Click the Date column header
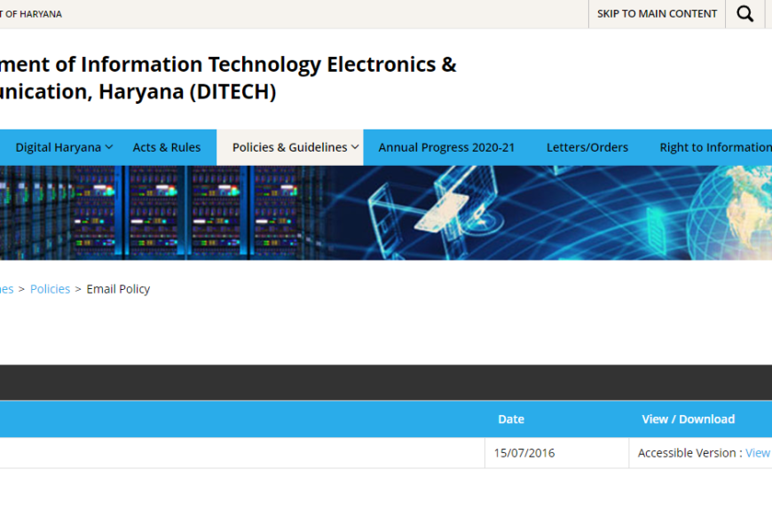Image resolution: width=772 pixels, height=532 pixels. [511, 419]
